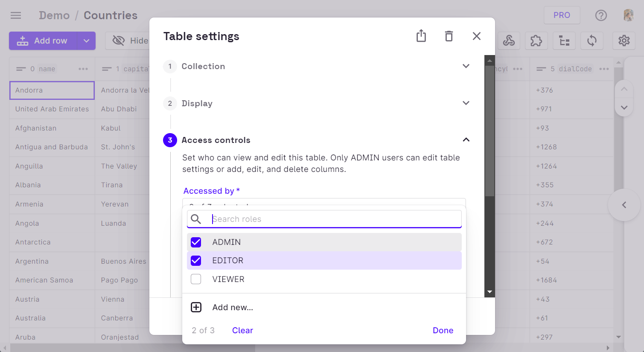Collapse the Access controls section
Viewport: 644px width, 352px height.
coord(466,140)
